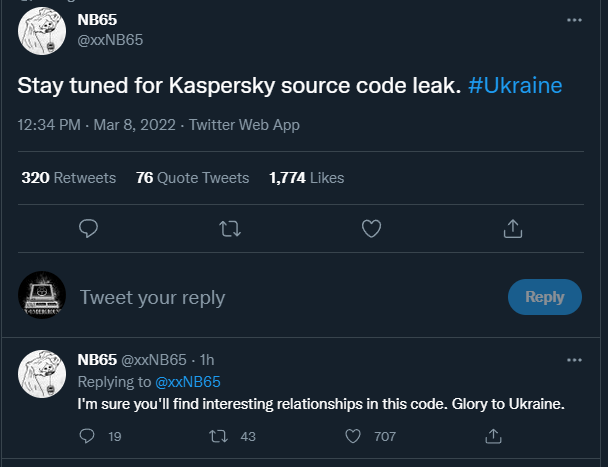Image resolution: width=608 pixels, height=467 pixels.
Task: Open more options menu on main tweet
Action: point(574,19)
